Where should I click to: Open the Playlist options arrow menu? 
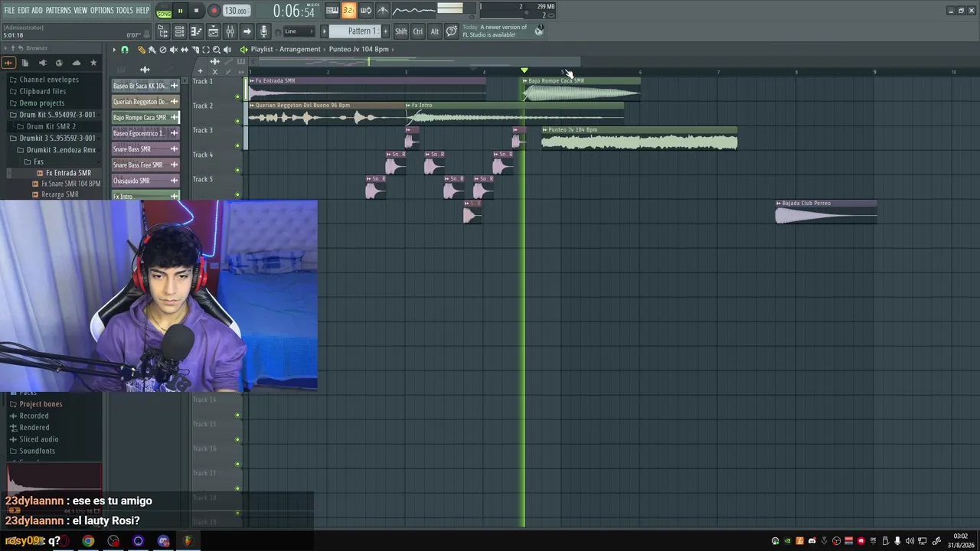click(x=114, y=50)
